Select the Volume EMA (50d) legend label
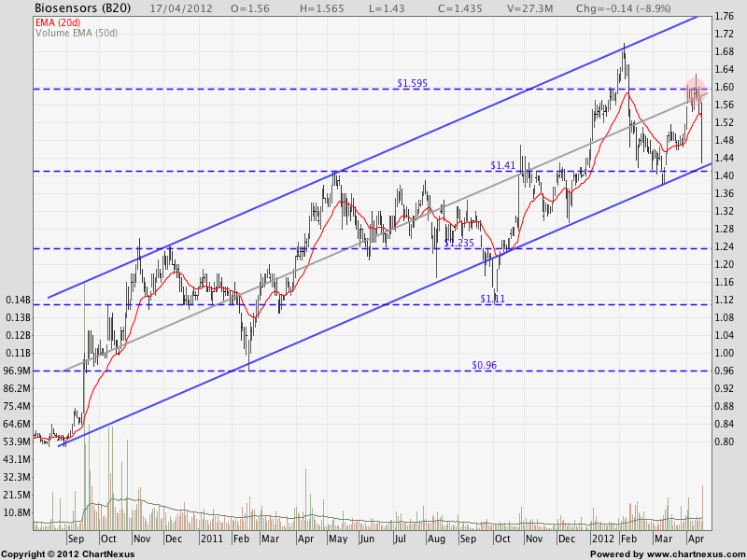This screenshot has height=560, width=747. (x=77, y=33)
